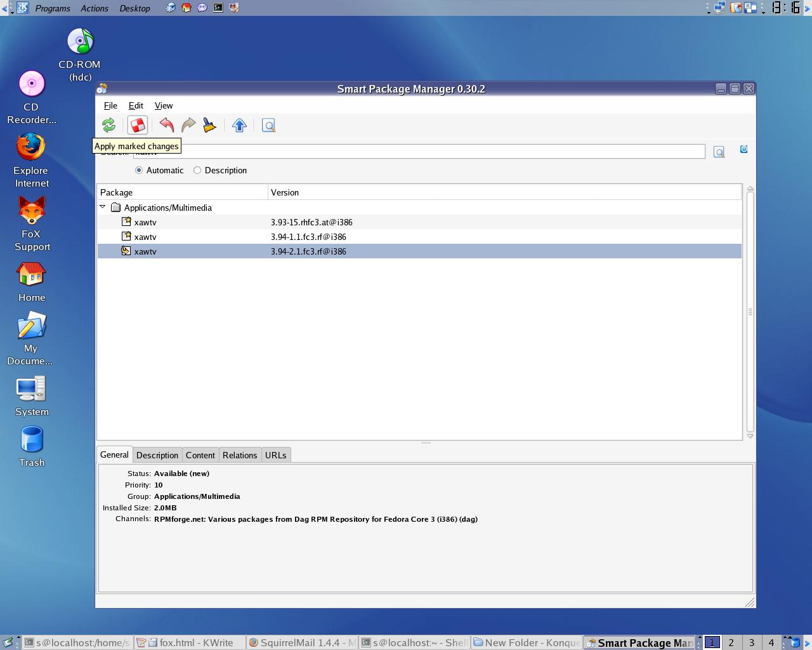This screenshot has height=650, width=812.
Task: Click the scrollbar down arrow of package list
Action: [750, 436]
